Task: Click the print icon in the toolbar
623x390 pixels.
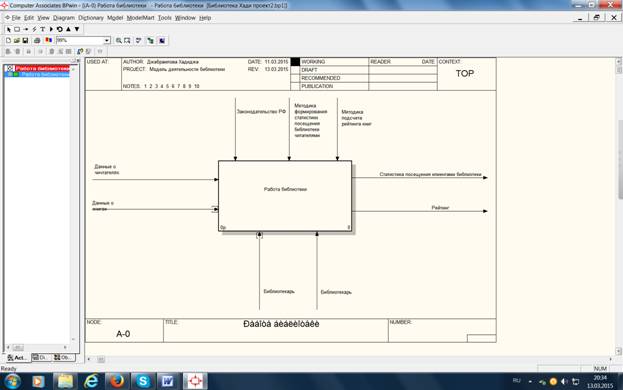Action: coord(37,41)
